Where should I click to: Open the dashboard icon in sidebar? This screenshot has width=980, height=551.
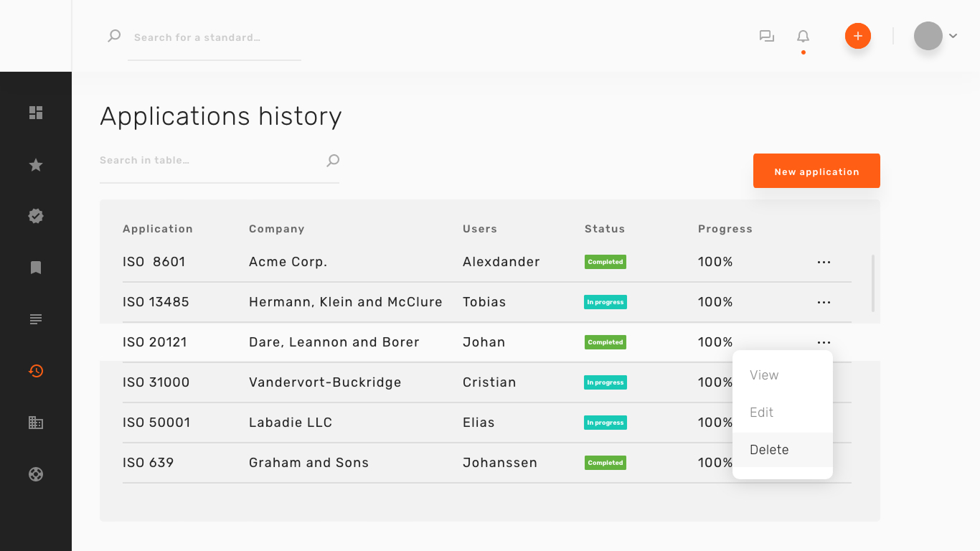pos(36,113)
